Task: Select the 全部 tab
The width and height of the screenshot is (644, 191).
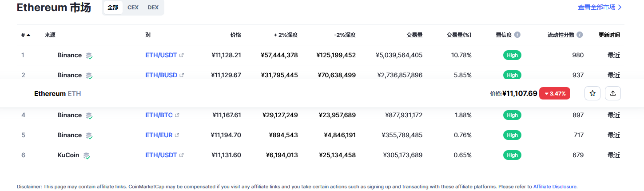Action: click(113, 8)
